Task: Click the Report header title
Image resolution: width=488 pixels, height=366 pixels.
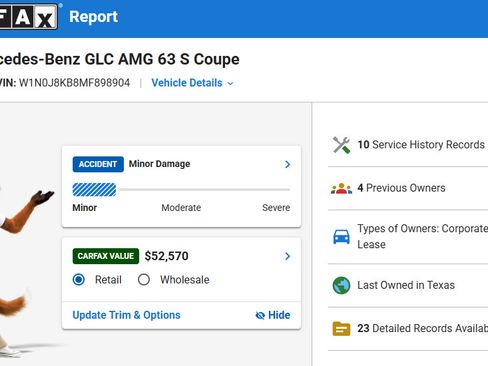Action: pos(93,17)
